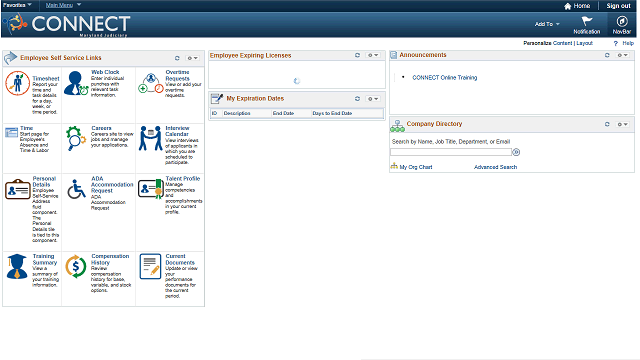Click the Notification flag icon
This screenshot has width=640, height=360.
[x=587, y=21]
